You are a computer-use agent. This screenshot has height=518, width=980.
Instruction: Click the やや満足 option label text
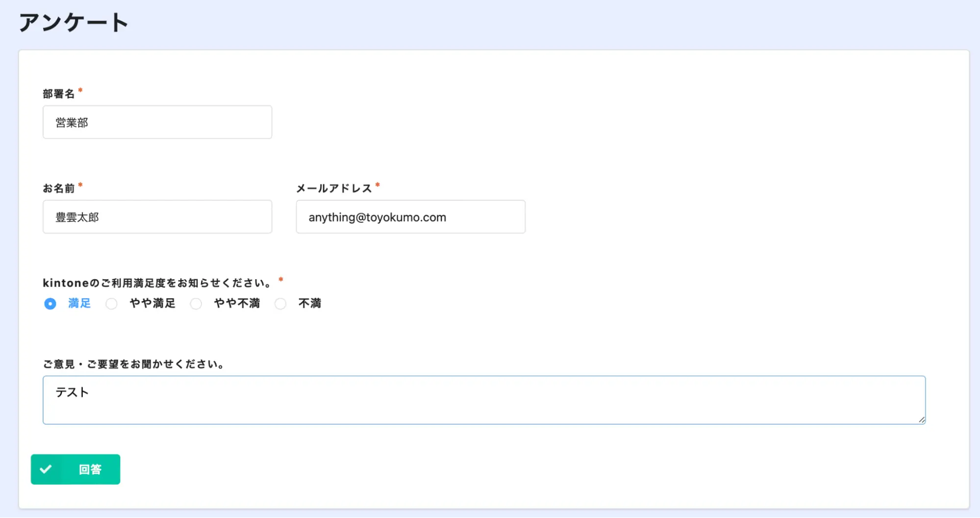(x=152, y=303)
